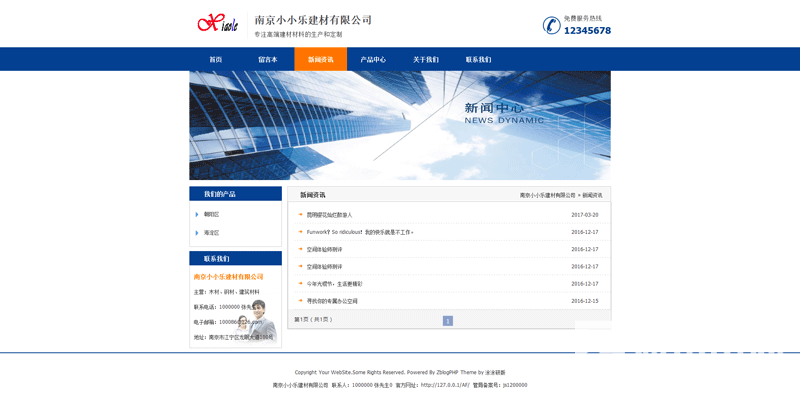Select the highlighted 新闻资讯 navigation tab
Viewport: 800px width, 395px height.
pos(320,59)
